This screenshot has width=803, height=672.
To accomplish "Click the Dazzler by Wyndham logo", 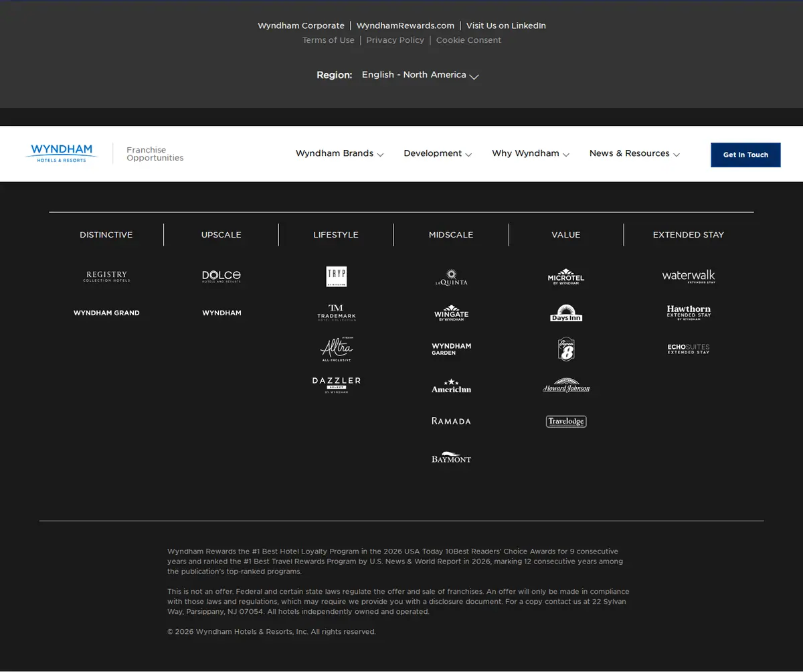I will [337, 385].
